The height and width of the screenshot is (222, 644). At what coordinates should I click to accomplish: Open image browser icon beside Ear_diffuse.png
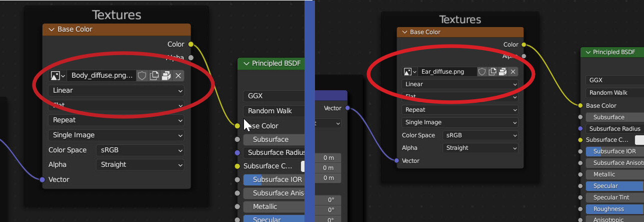pos(410,72)
